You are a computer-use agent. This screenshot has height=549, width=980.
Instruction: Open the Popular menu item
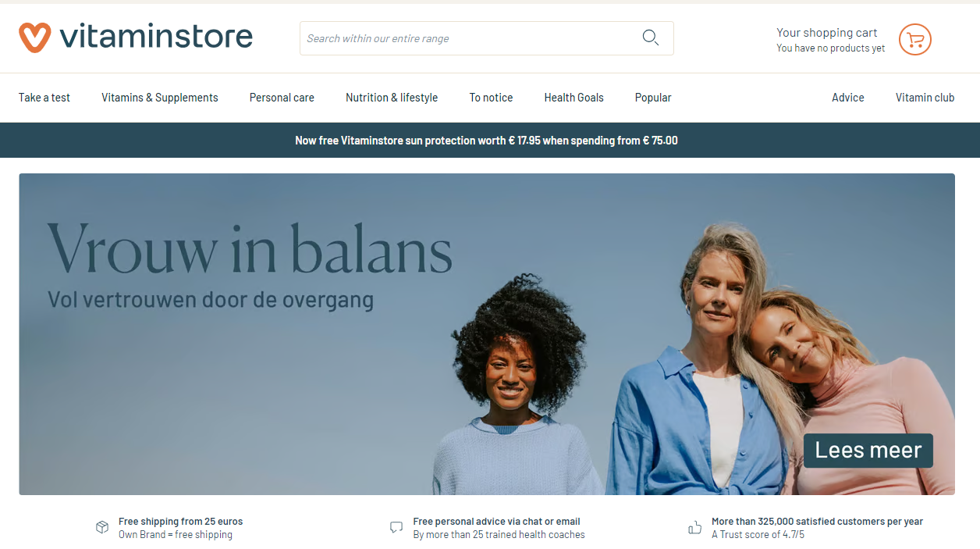tap(653, 98)
